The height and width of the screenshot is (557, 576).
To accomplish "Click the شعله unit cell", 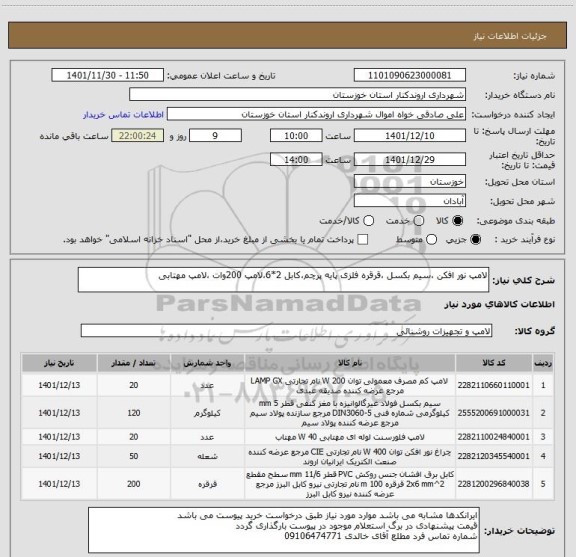I will coord(207,456).
